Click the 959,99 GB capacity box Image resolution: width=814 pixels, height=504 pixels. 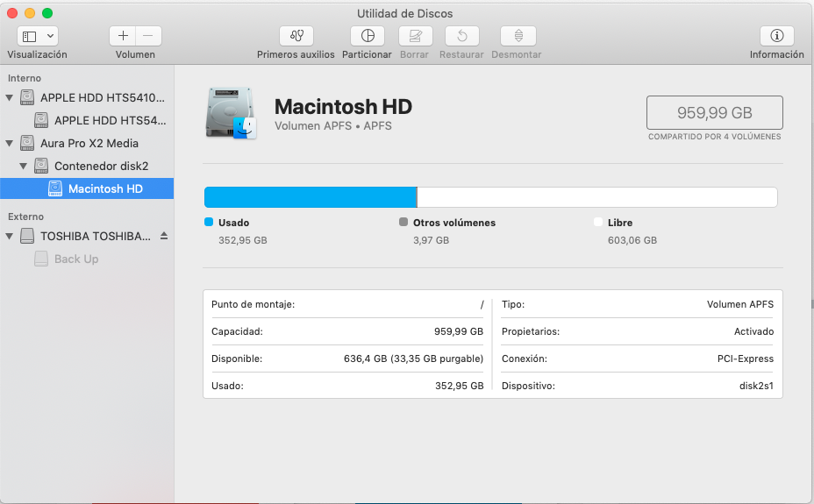point(714,112)
